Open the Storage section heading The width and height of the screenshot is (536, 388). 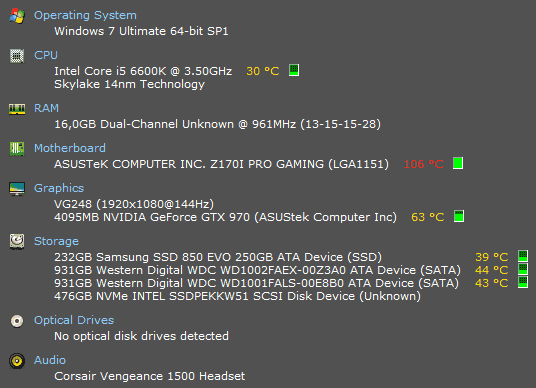click(x=56, y=241)
